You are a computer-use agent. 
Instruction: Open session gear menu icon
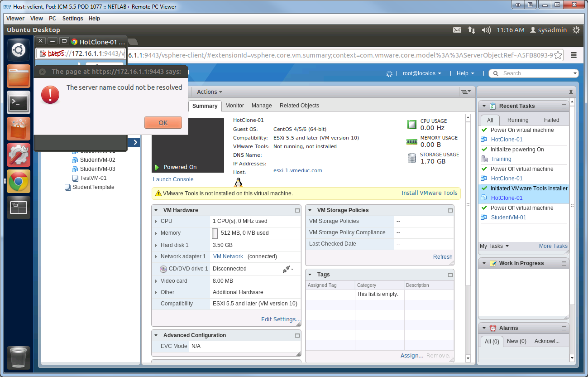pyautogui.click(x=576, y=30)
